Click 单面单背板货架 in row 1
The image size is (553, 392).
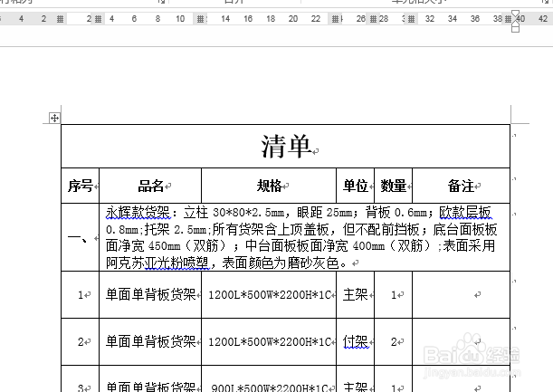click(150, 294)
